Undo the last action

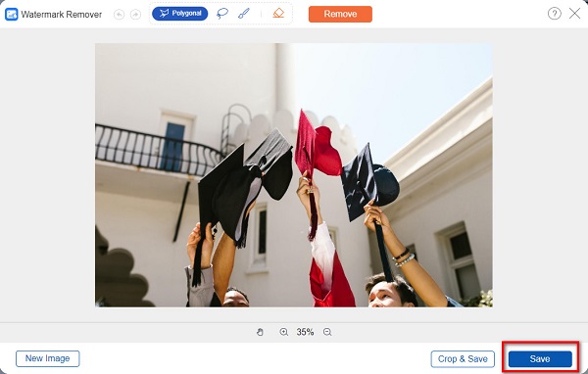(119, 15)
